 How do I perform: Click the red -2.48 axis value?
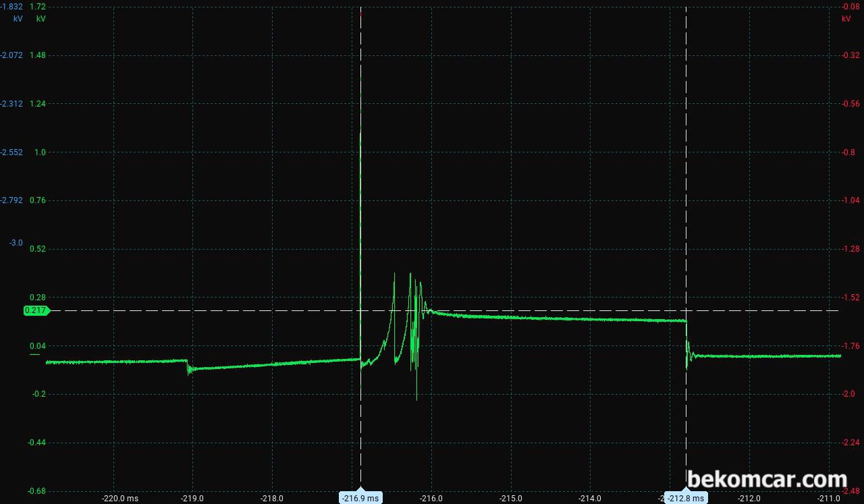(x=850, y=491)
